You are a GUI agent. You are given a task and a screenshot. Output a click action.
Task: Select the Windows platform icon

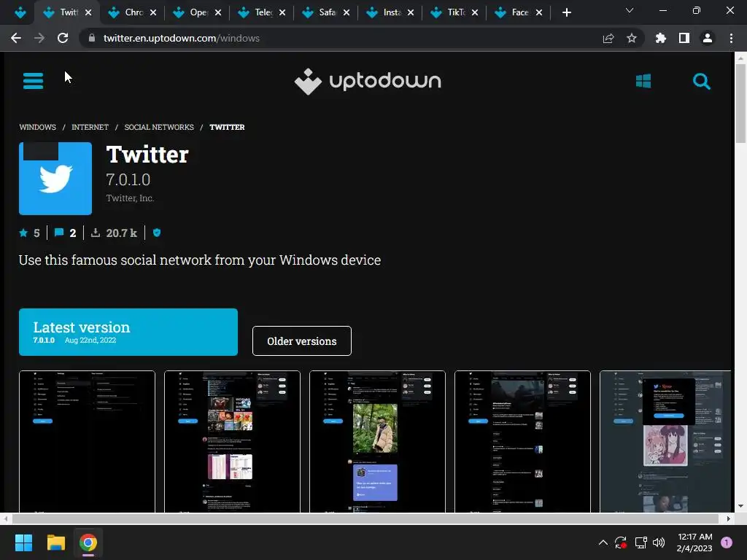tap(643, 81)
